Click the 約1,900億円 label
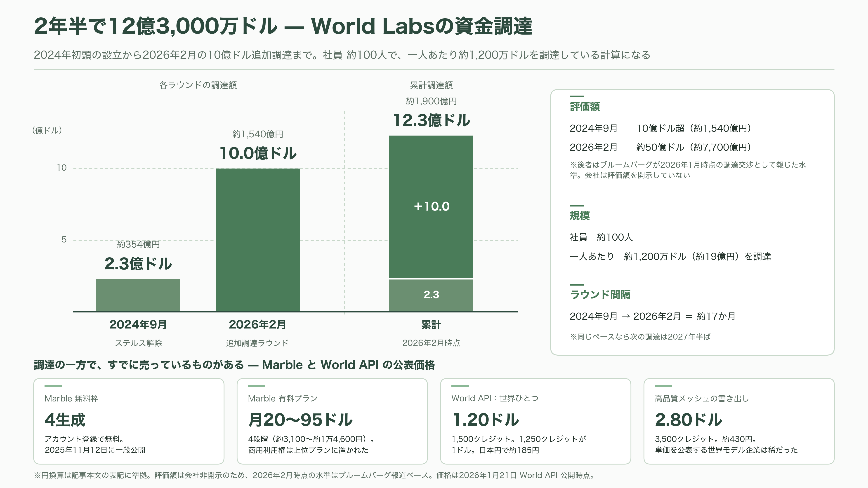The image size is (868, 488). [431, 101]
